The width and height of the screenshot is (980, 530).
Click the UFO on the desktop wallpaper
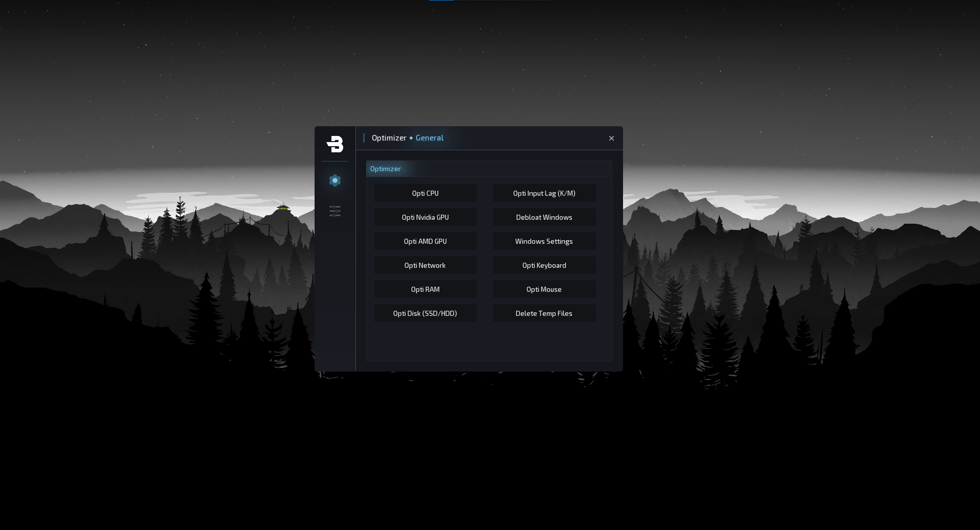283,208
